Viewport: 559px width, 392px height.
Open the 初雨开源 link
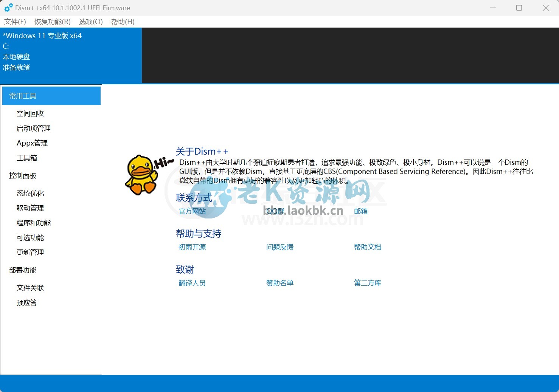[x=192, y=247]
